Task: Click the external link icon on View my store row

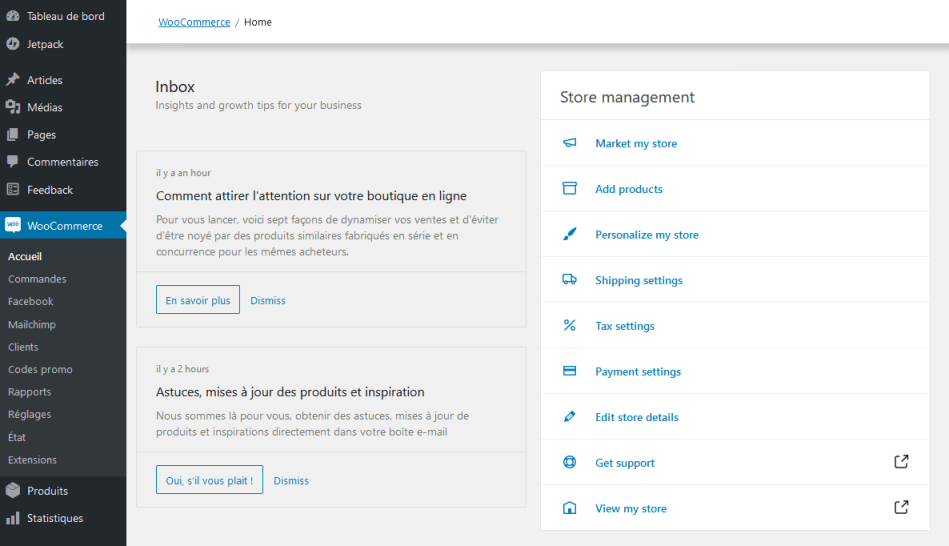Action: pos(901,507)
